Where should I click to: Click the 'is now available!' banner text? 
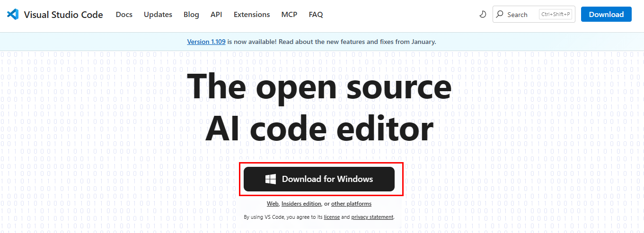(x=252, y=42)
